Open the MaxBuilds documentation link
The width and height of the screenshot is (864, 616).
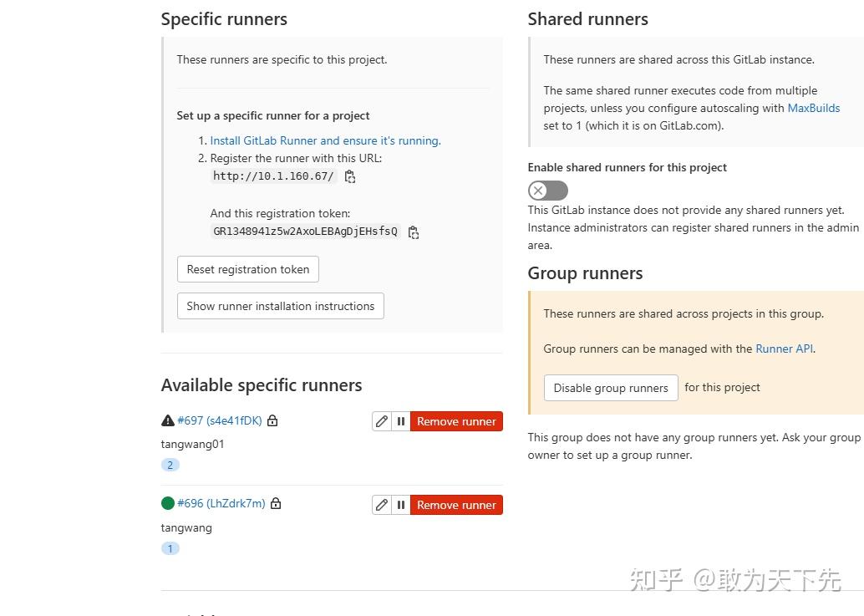(813, 108)
